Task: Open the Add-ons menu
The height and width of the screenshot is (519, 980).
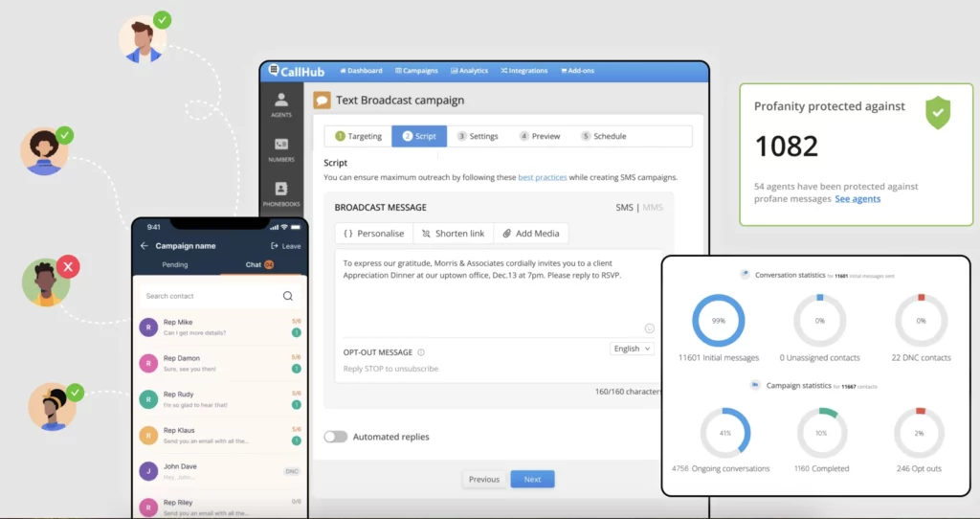Action: pyautogui.click(x=577, y=71)
